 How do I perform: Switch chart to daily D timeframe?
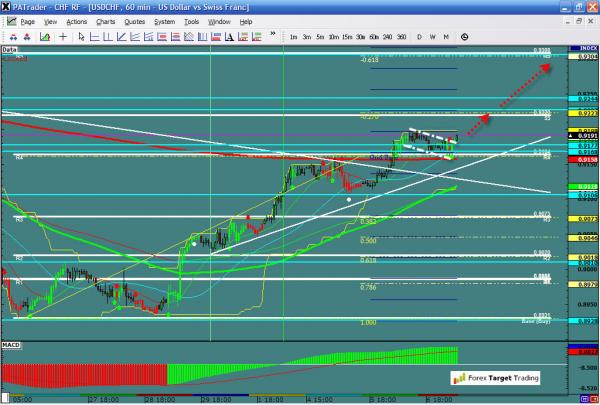[x=419, y=37]
